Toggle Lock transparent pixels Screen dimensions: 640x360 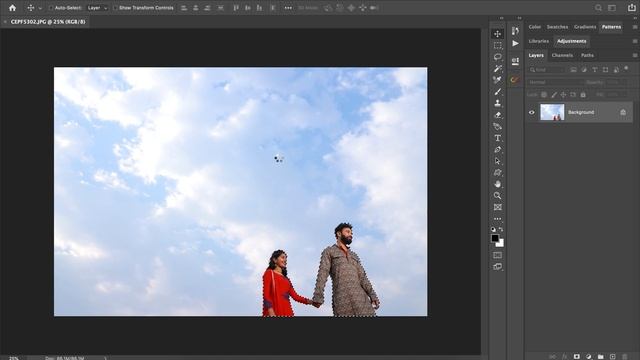pos(544,95)
